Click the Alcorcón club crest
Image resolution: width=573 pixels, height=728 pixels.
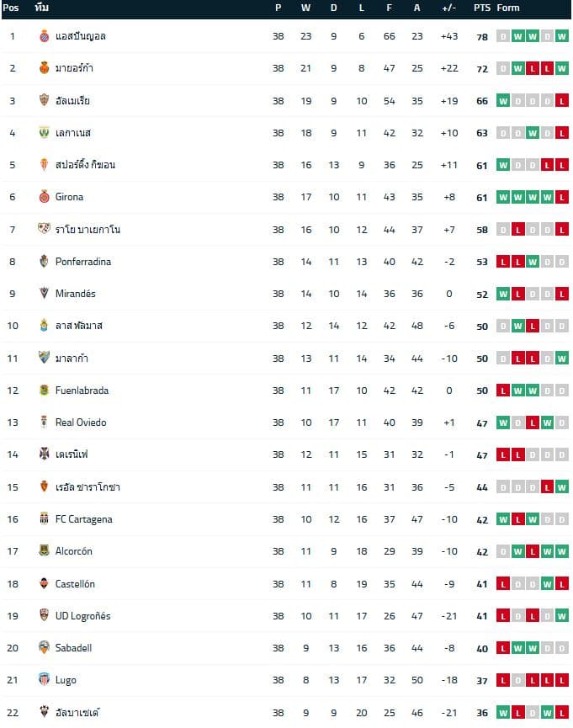(44, 550)
